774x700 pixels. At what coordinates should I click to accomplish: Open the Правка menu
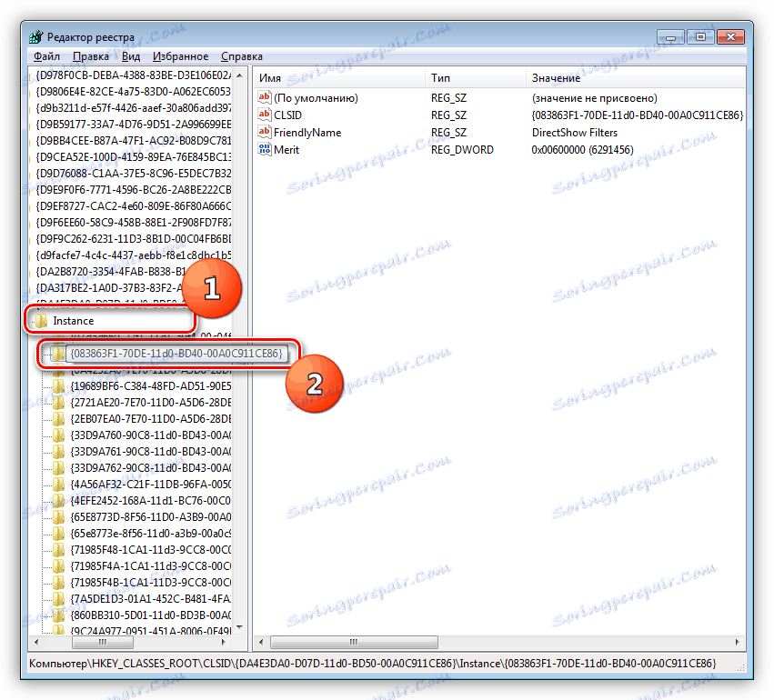91,56
